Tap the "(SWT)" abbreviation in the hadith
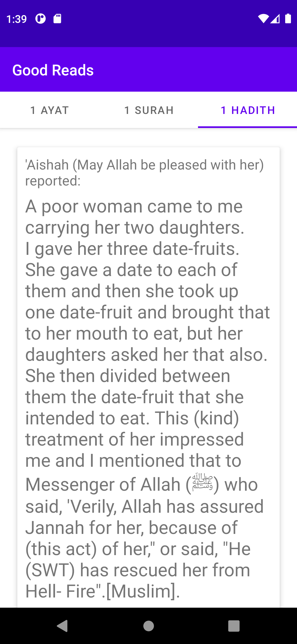This screenshot has width=297, height=644. [50, 570]
